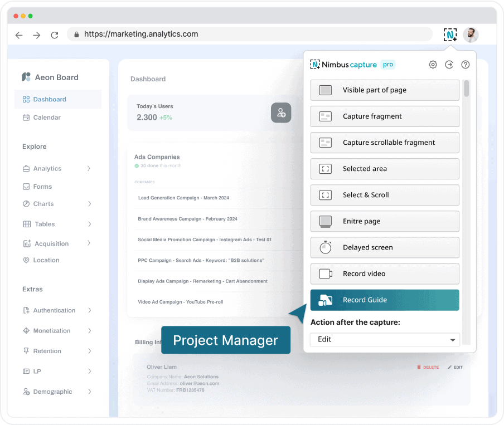Open Nimbus Capture settings gear
The width and height of the screenshot is (504, 425).
[433, 65]
